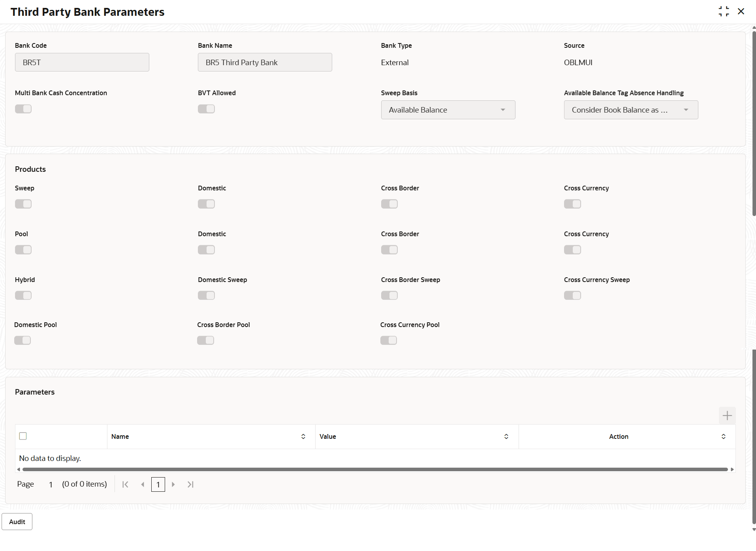Collapse the Third Party Bank Parameters window

[x=724, y=11]
